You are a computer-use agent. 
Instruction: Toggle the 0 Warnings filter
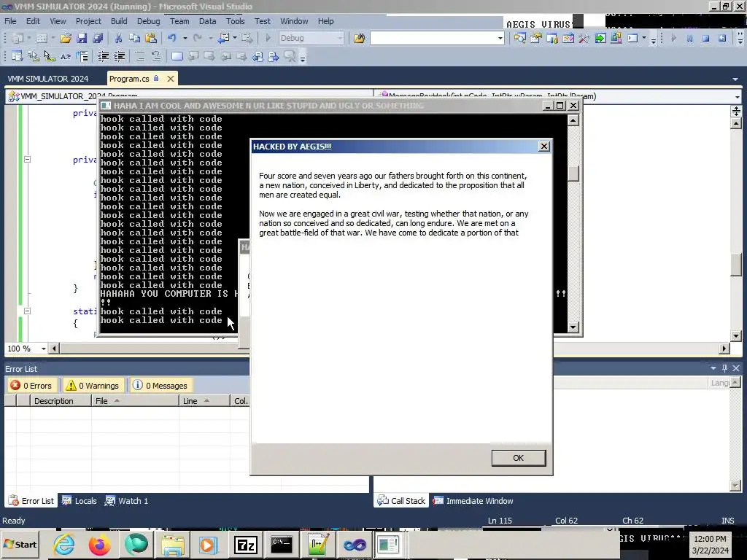(x=93, y=385)
